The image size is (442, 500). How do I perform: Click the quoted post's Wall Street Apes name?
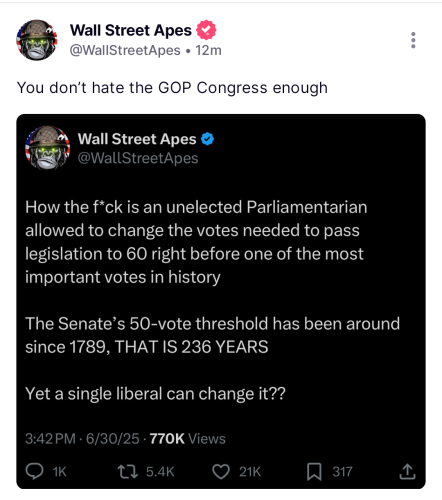point(137,139)
